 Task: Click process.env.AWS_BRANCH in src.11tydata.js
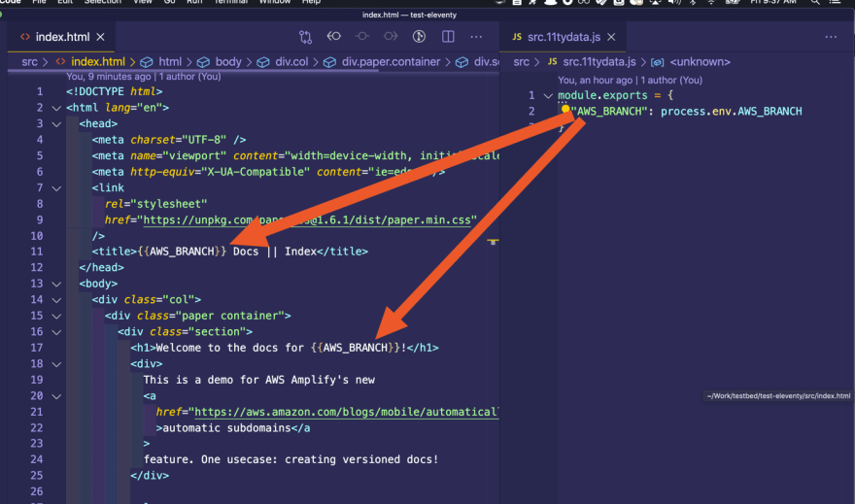tap(732, 111)
